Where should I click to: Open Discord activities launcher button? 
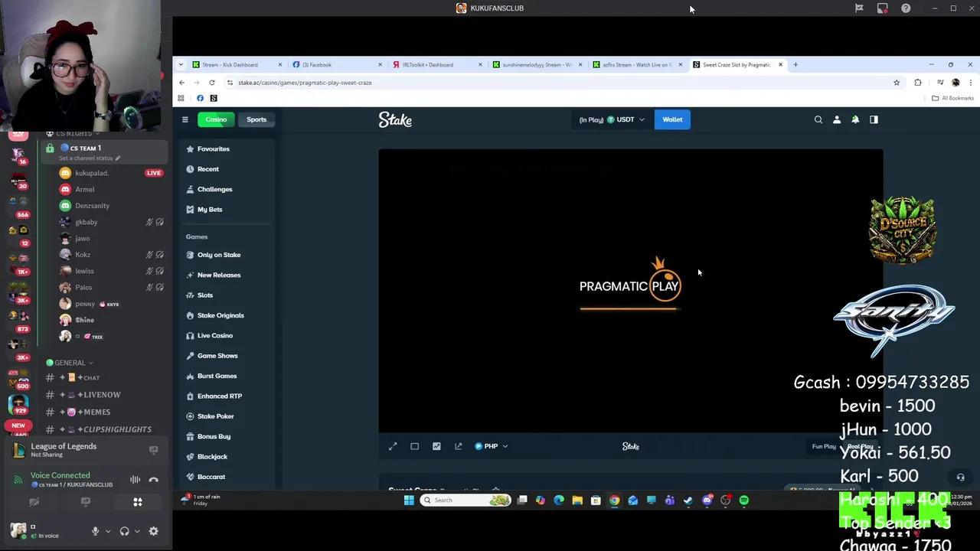pyautogui.click(x=138, y=502)
